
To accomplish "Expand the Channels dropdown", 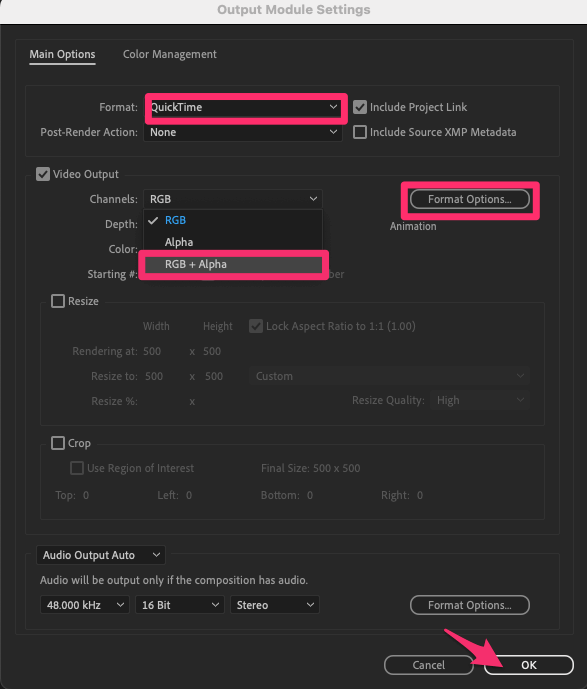I will (x=233, y=199).
